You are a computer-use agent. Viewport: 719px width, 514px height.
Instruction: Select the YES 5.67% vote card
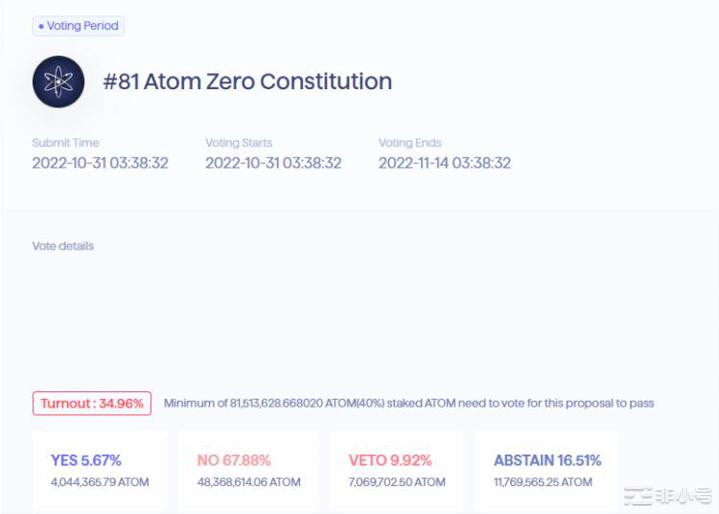click(99, 470)
